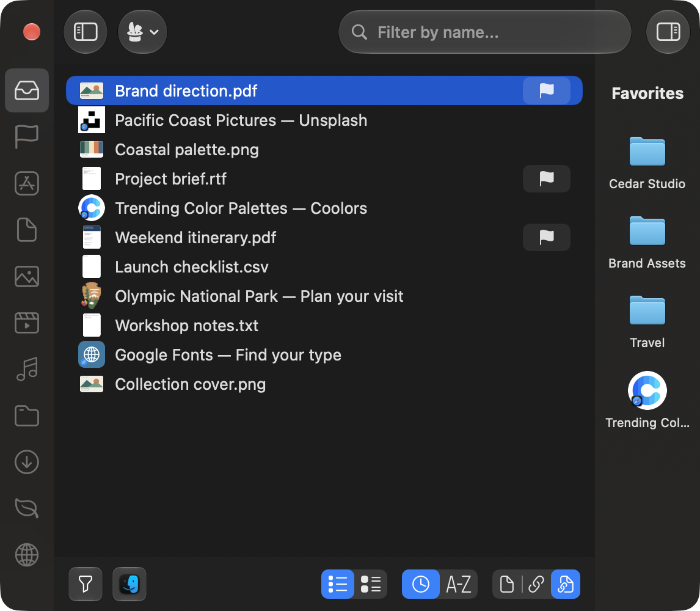Open the Documents sidebar category
Image resolution: width=700 pixels, height=611 pixels.
[27, 230]
